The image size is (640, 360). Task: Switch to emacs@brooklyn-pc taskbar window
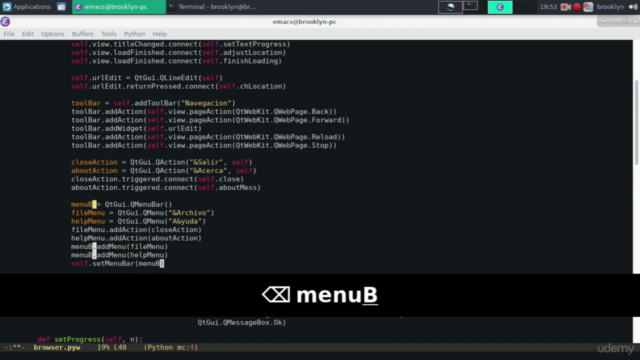click(x=119, y=7)
